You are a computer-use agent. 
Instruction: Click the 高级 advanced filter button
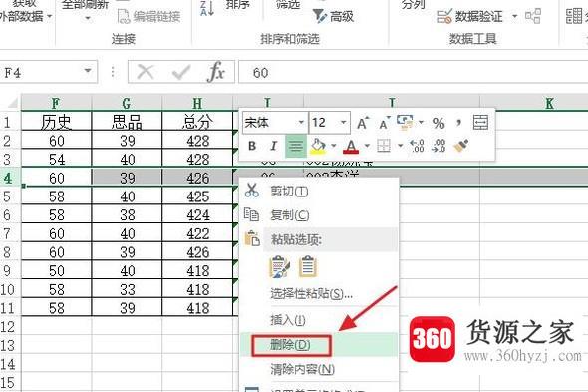coord(334,16)
